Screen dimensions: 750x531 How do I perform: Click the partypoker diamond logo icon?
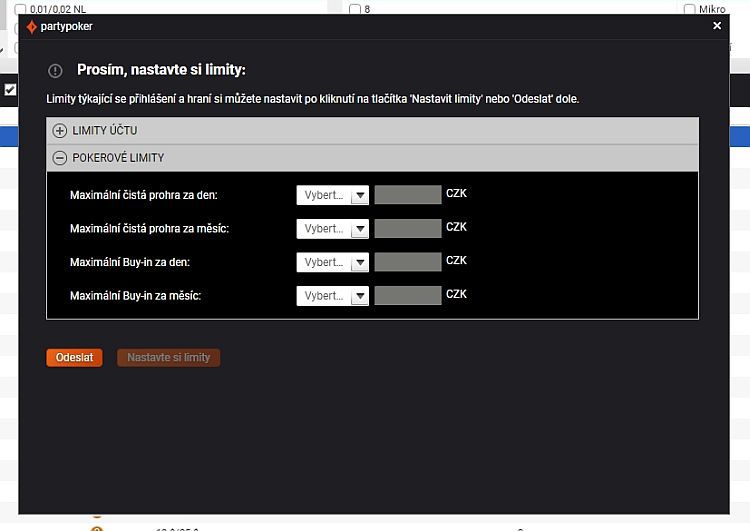coord(32,27)
